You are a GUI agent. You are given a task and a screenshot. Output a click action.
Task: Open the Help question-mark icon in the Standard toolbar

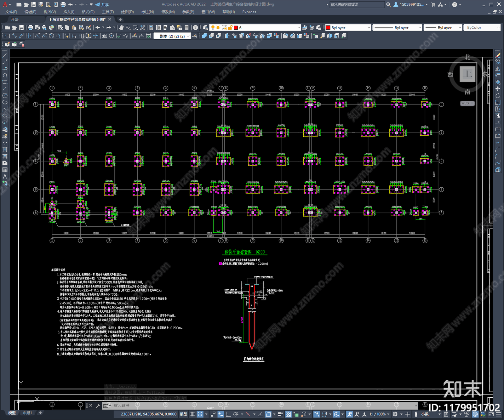[x=196, y=28]
